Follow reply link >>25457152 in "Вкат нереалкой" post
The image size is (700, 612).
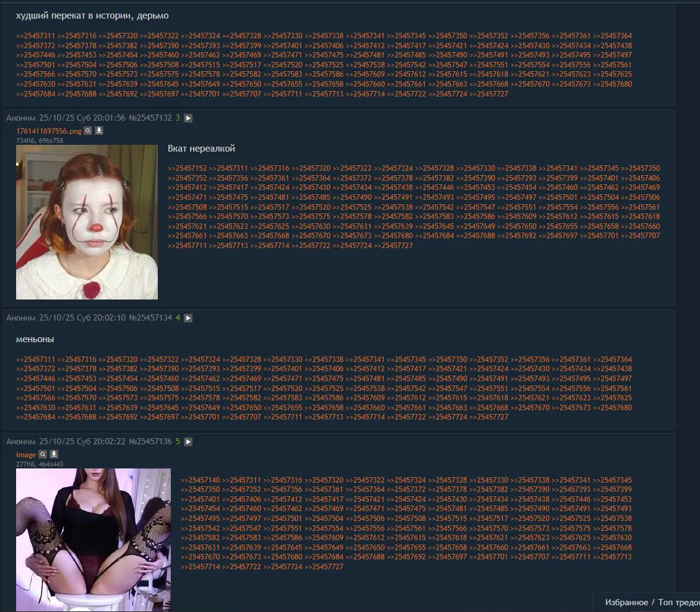[188, 169]
